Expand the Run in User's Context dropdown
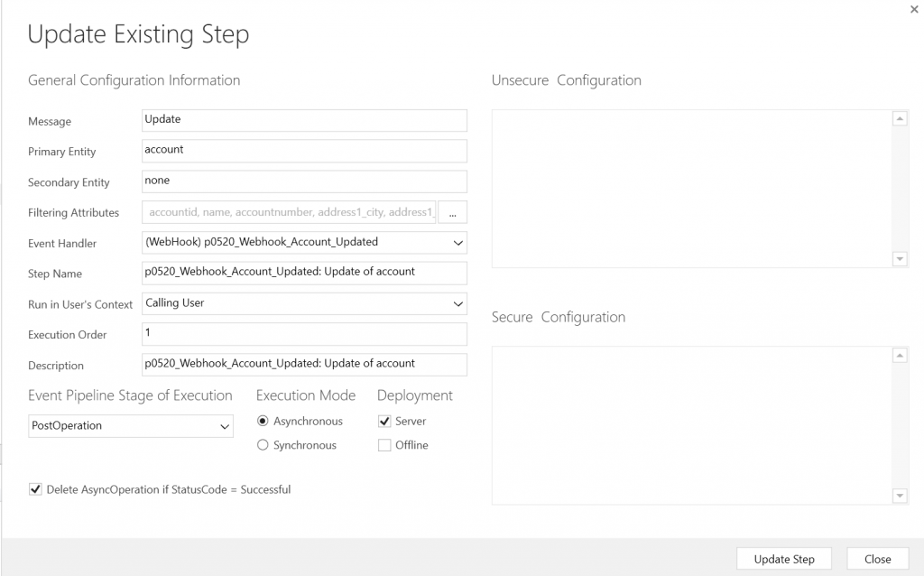 (304, 303)
